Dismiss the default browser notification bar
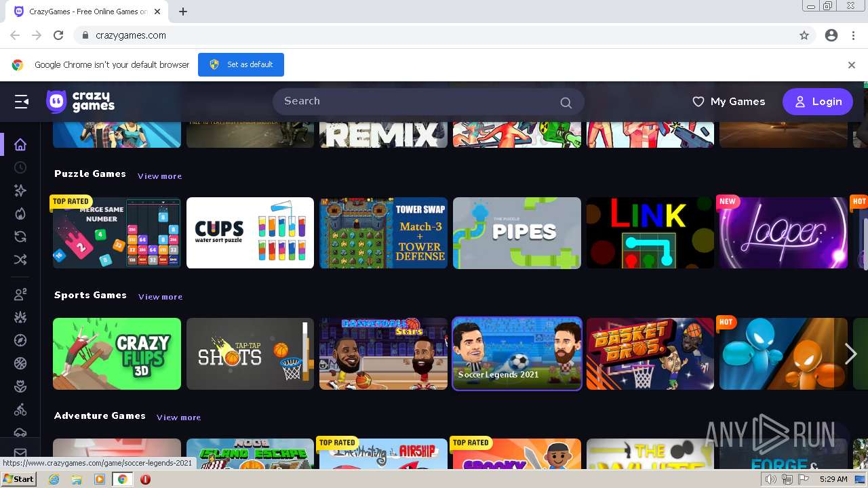 pyautogui.click(x=852, y=65)
